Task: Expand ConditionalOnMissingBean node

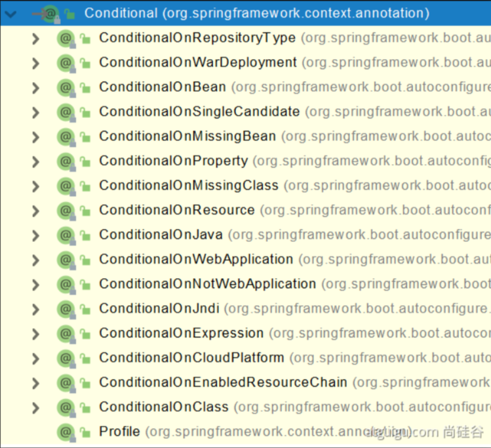Action: coord(35,137)
